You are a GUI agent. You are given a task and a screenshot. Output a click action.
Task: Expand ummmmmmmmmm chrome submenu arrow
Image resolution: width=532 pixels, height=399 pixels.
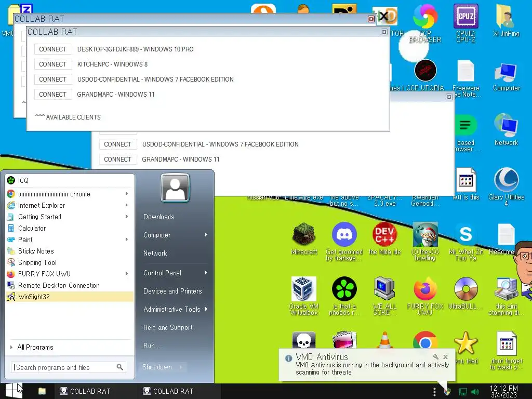[127, 194]
